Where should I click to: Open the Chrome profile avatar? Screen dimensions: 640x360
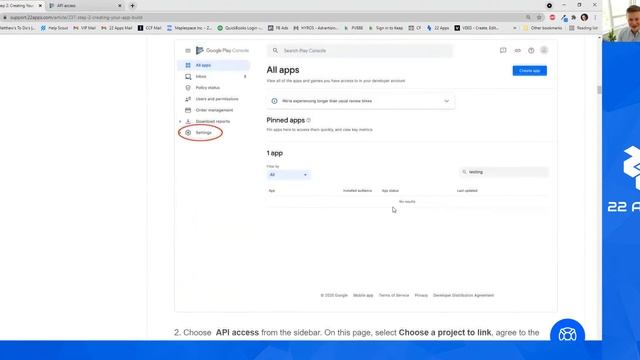point(584,18)
